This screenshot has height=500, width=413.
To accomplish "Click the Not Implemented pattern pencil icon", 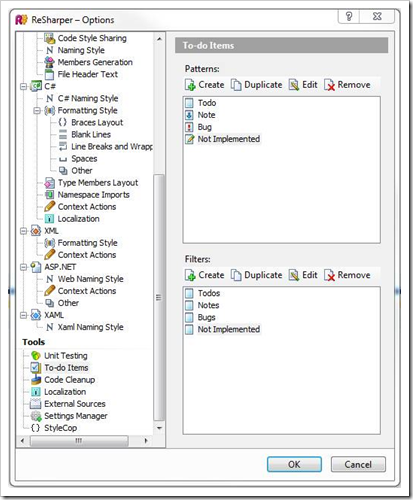I will [x=189, y=139].
